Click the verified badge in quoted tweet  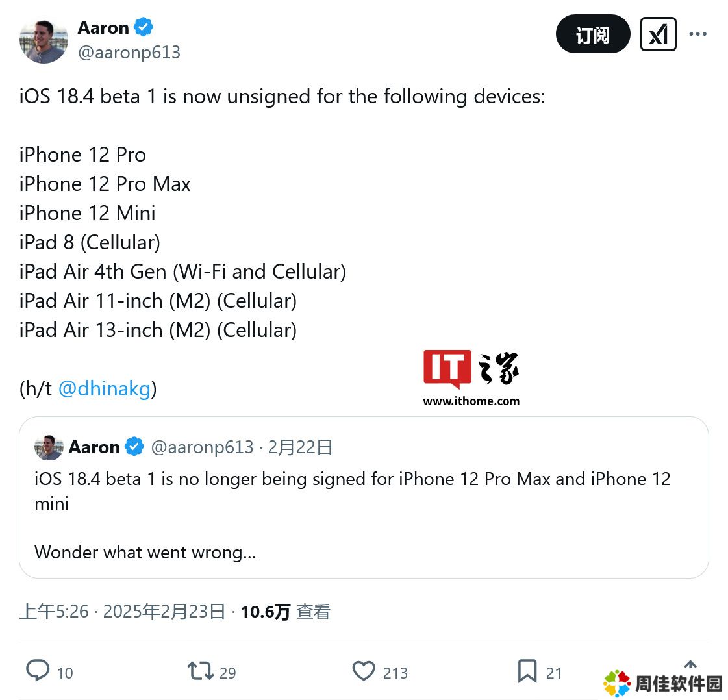pyautogui.click(x=134, y=447)
